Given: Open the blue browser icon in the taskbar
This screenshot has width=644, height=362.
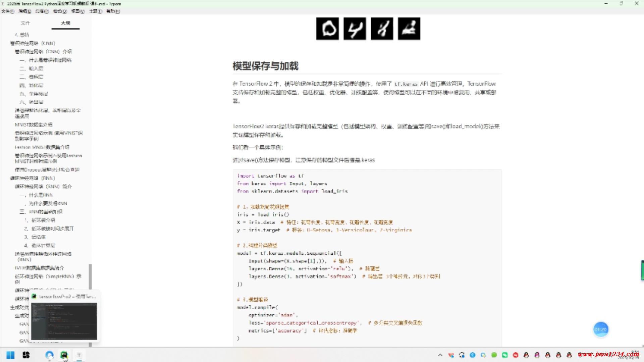Looking at the screenshot, I should (x=49, y=355).
